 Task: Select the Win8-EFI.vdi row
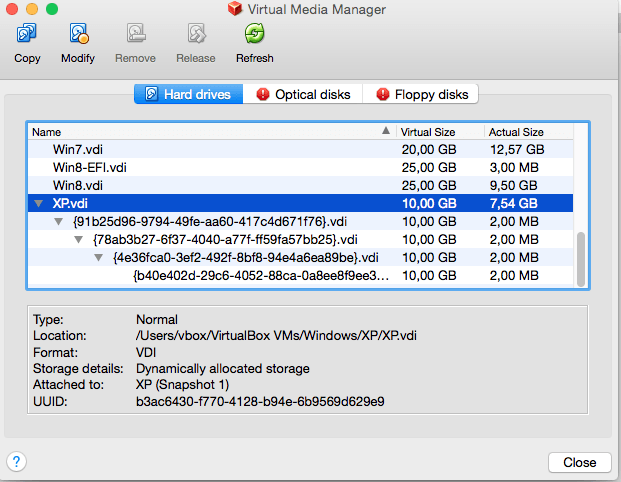click(x=300, y=167)
